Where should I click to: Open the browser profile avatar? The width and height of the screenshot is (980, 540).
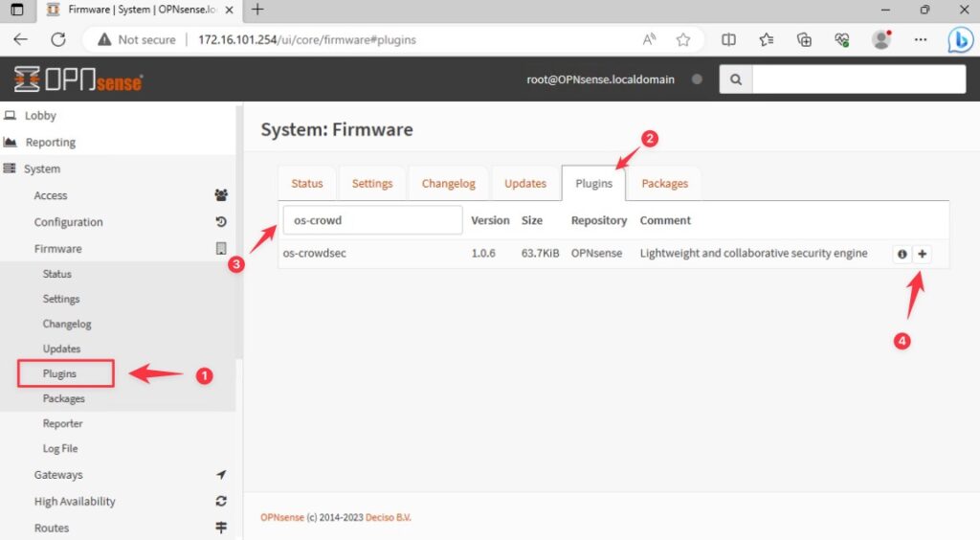tap(881, 39)
